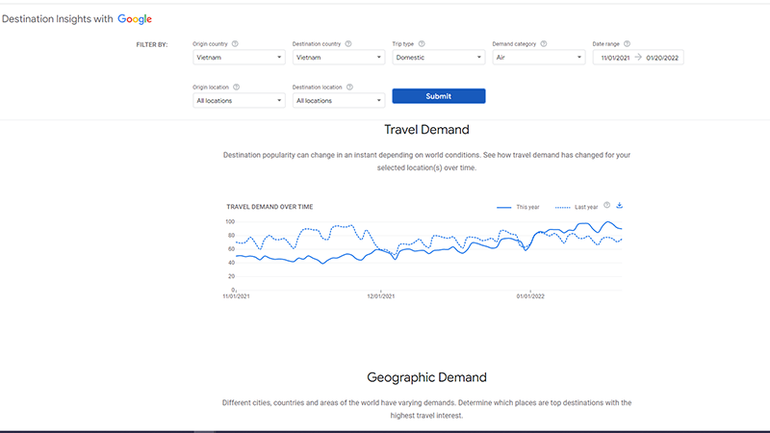Click the Google logo in header
The image size is (770, 433).
tap(134, 19)
